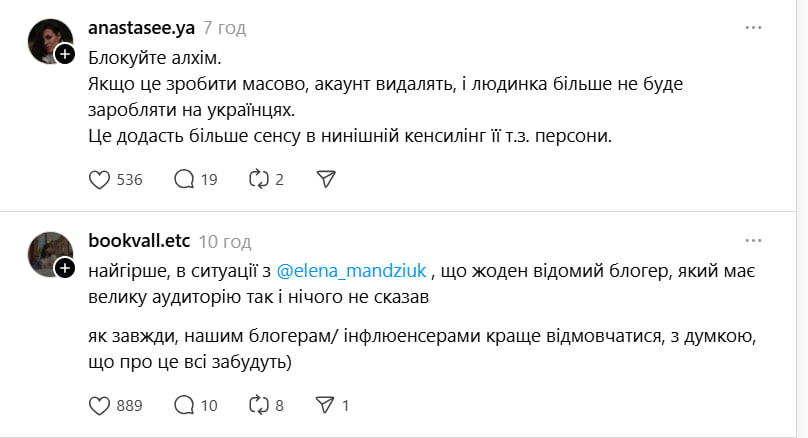Share the bookvall.etc post
The width and height of the screenshot is (808, 438).
(325, 405)
